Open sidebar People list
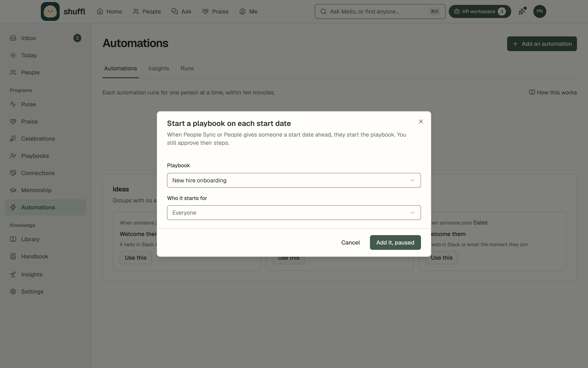Image resolution: width=588 pixels, height=368 pixels. click(46, 73)
